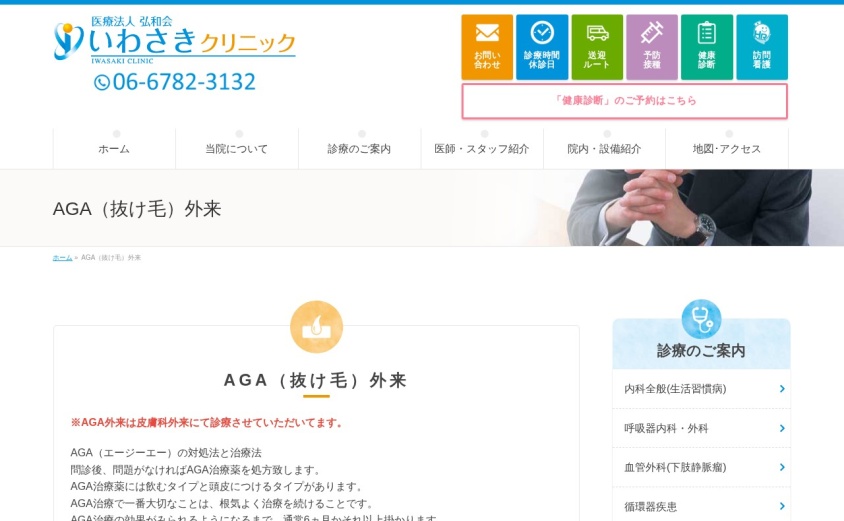Click the chevron next to 内科全般(生活習慣病)
Viewport: 844px width, 521px height.
(x=782, y=389)
